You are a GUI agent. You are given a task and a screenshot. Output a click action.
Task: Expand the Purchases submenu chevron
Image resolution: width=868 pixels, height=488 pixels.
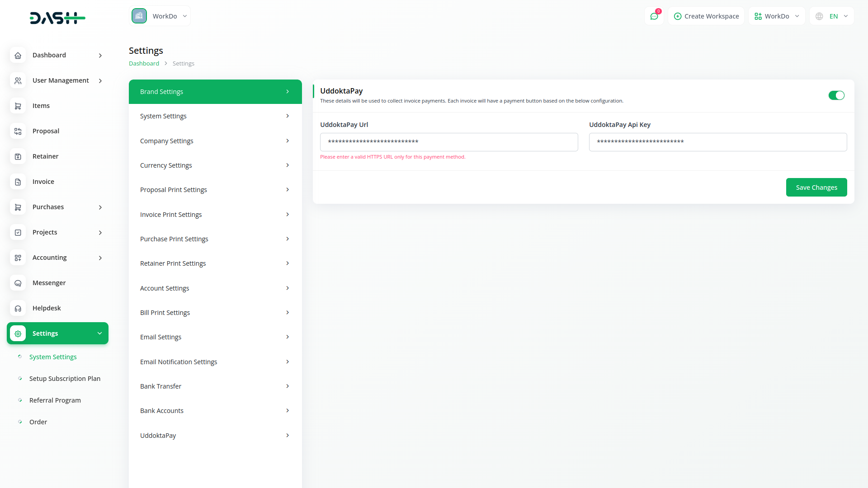(100, 207)
